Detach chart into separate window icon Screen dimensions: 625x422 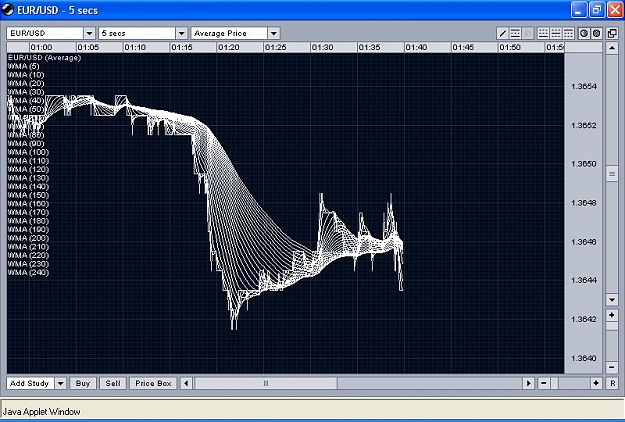pos(613,33)
